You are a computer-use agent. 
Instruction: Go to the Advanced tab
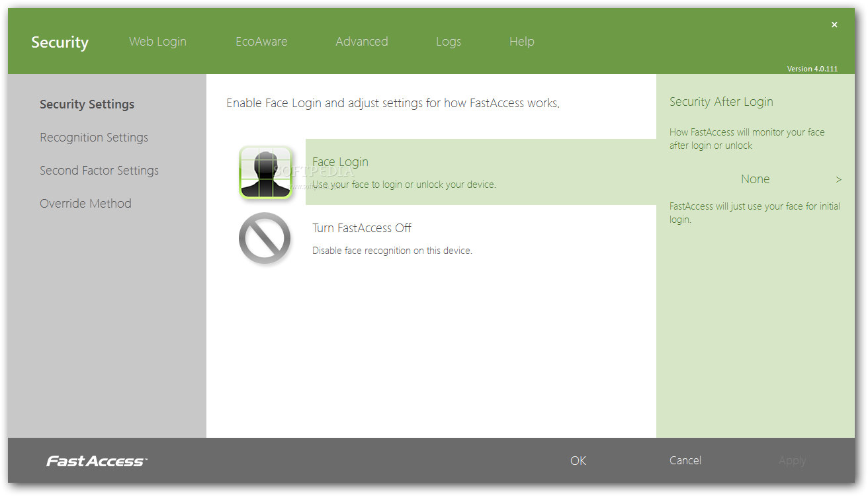tap(362, 42)
